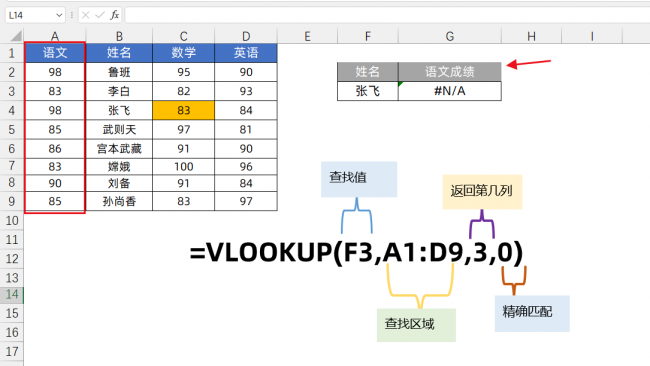Select cell containing 孙尚香
The height and width of the screenshot is (366, 650).
tap(119, 201)
